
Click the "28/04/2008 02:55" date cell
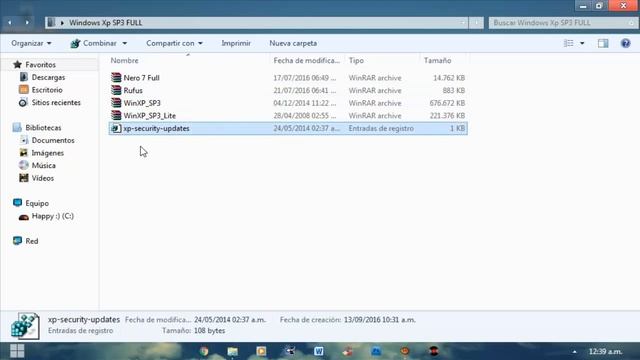(304, 116)
